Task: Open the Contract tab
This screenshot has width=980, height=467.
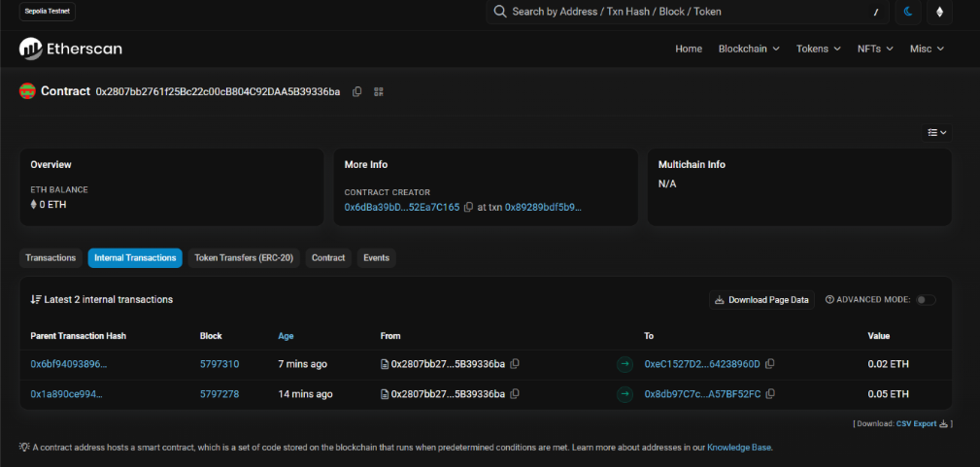Action: coord(328,257)
